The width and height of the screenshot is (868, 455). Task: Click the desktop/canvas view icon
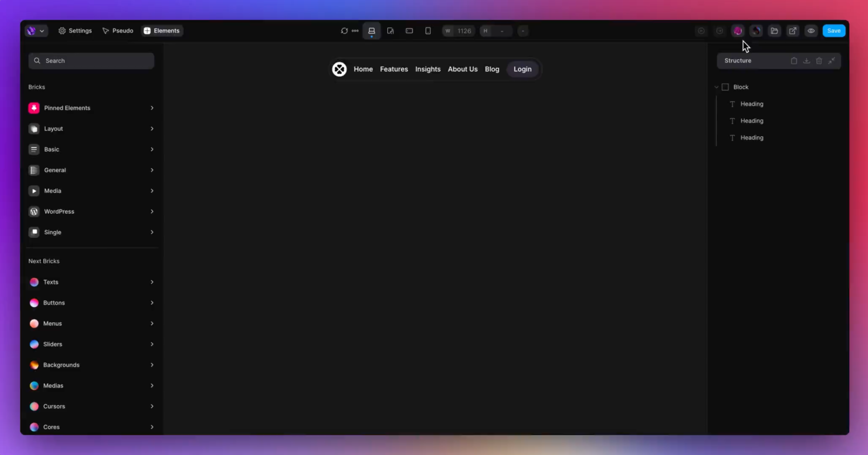pyautogui.click(x=371, y=31)
